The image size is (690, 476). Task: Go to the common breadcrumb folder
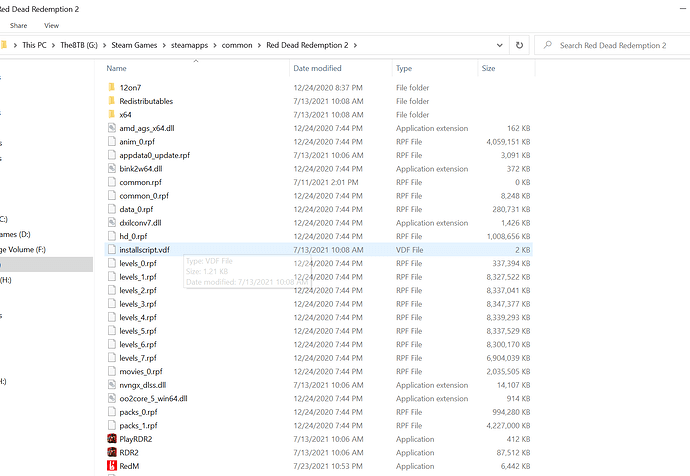[x=237, y=45]
